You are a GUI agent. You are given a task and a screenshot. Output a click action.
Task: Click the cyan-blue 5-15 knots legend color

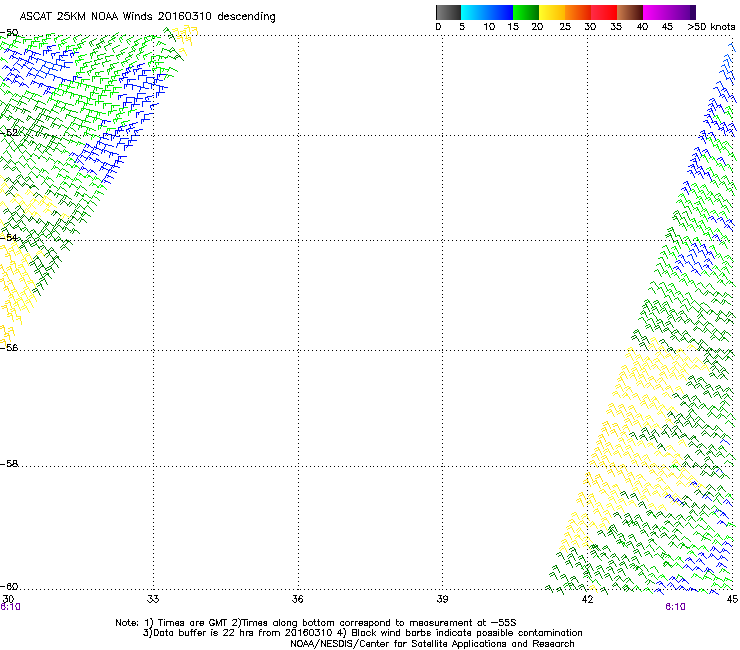coord(487,12)
